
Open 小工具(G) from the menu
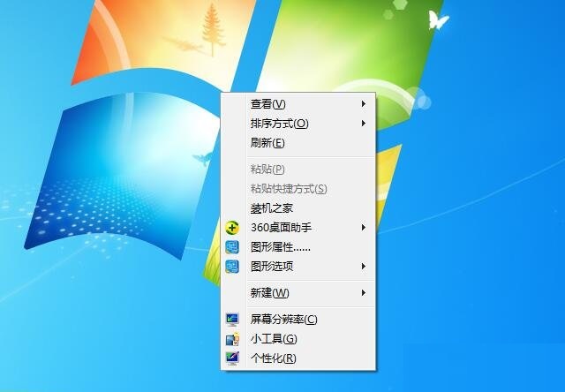298,339
